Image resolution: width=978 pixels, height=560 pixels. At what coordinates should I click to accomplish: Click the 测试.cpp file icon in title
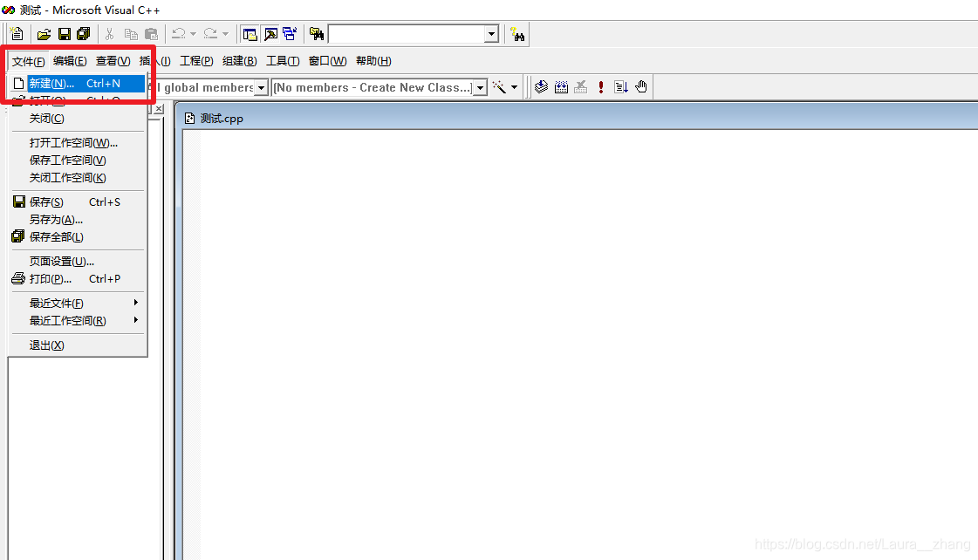(189, 119)
